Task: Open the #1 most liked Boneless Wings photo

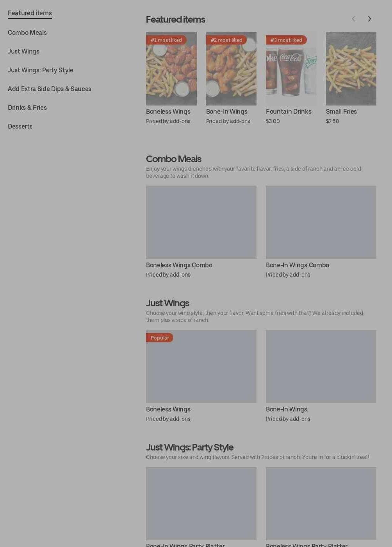Action: pyautogui.click(x=171, y=69)
